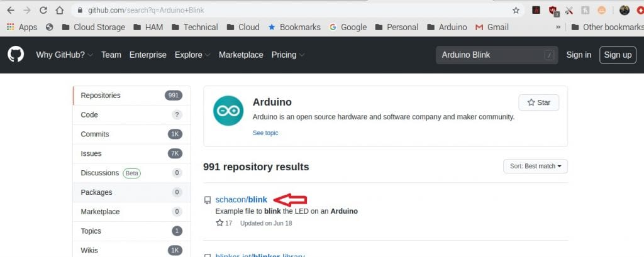Click the browser reload icon

(x=43, y=10)
